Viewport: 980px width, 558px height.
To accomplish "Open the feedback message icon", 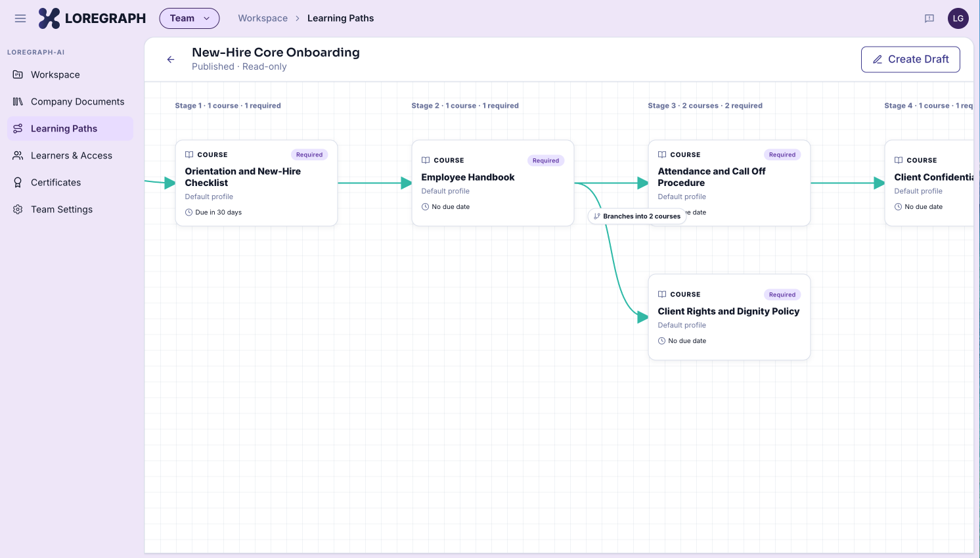I will tap(929, 18).
